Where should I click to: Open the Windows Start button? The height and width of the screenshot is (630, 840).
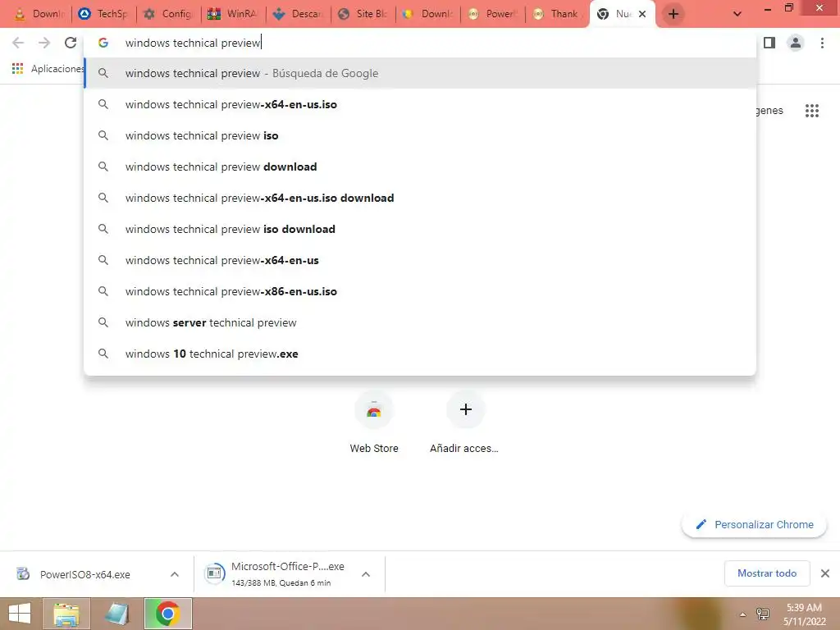click(x=20, y=614)
